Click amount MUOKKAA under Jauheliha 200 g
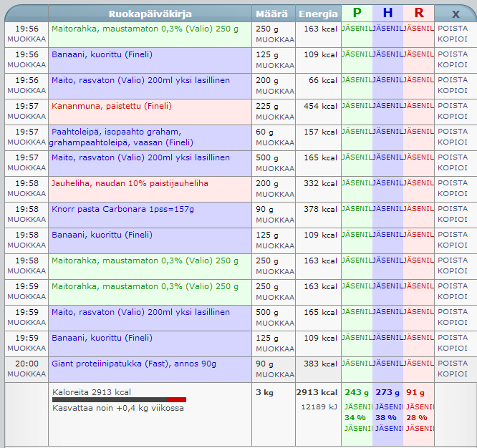The image size is (477, 448). click(x=275, y=194)
